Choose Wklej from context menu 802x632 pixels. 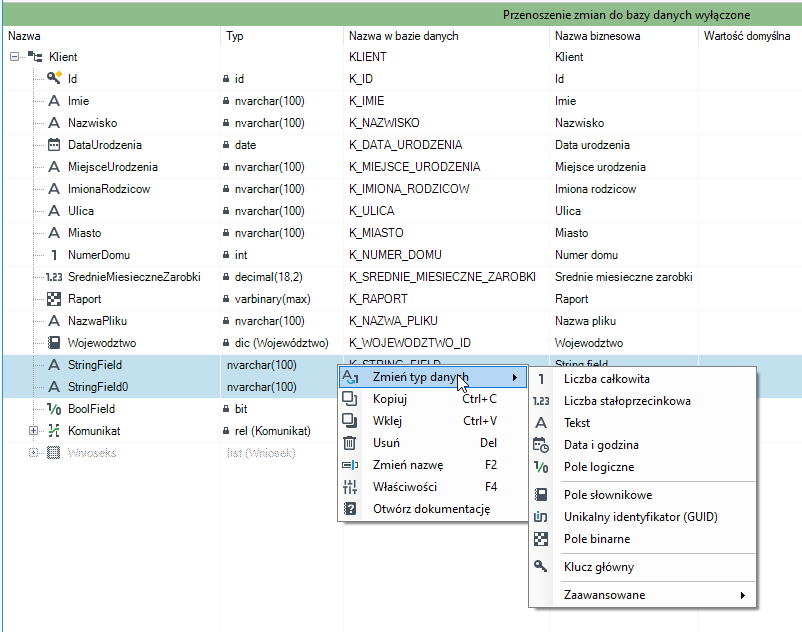433,421
